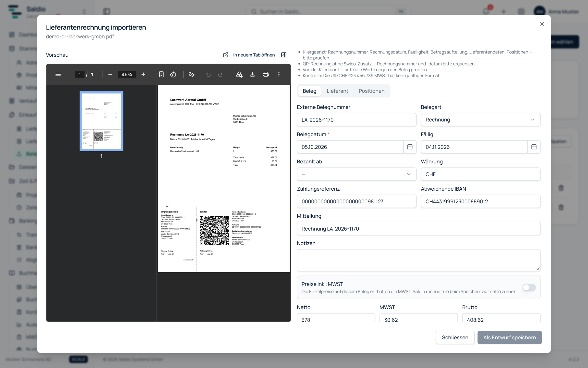Image resolution: width=588 pixels, height=368 pixels.
Task: Click the undo arrow in PDF toolbar
Action: [x=208, y=74]
